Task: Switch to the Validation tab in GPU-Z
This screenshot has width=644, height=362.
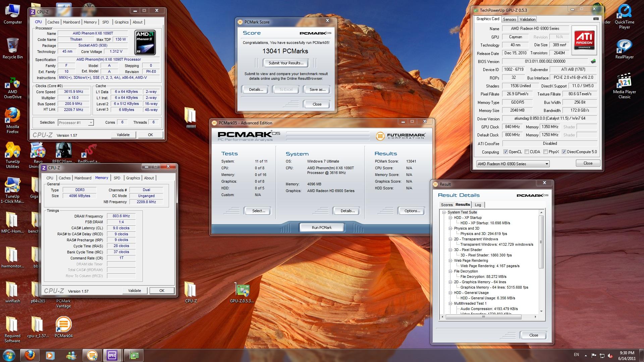Action: 527,19
